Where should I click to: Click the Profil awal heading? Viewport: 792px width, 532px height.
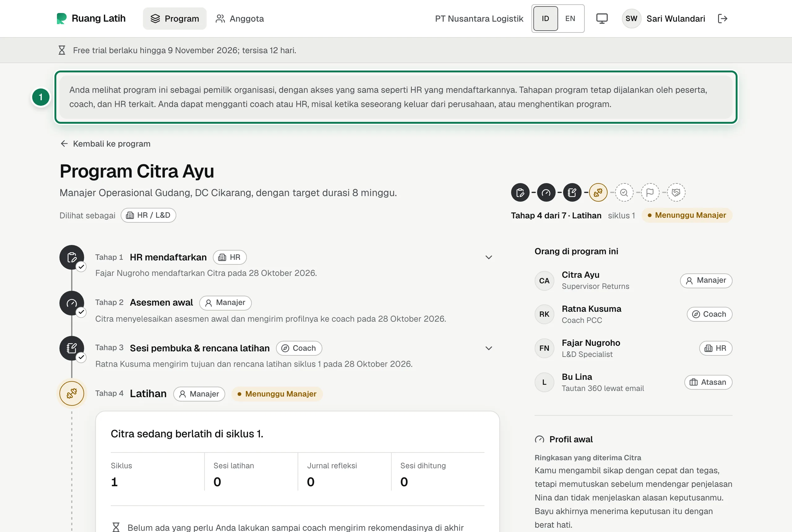[x=571, y=440]
